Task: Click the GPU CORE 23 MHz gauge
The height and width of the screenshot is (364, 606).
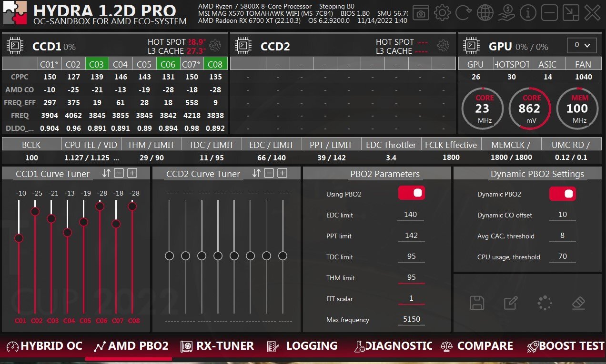Action: point(482,108)
